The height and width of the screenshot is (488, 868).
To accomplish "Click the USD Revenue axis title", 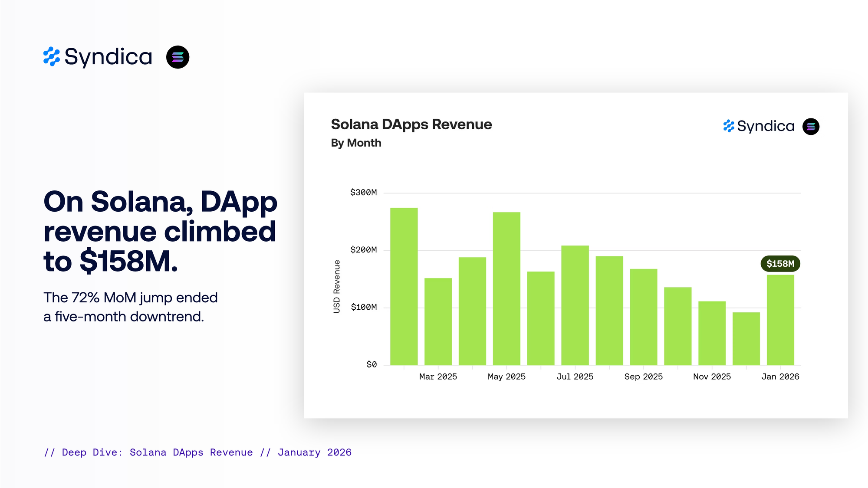I will coord(337,286).
